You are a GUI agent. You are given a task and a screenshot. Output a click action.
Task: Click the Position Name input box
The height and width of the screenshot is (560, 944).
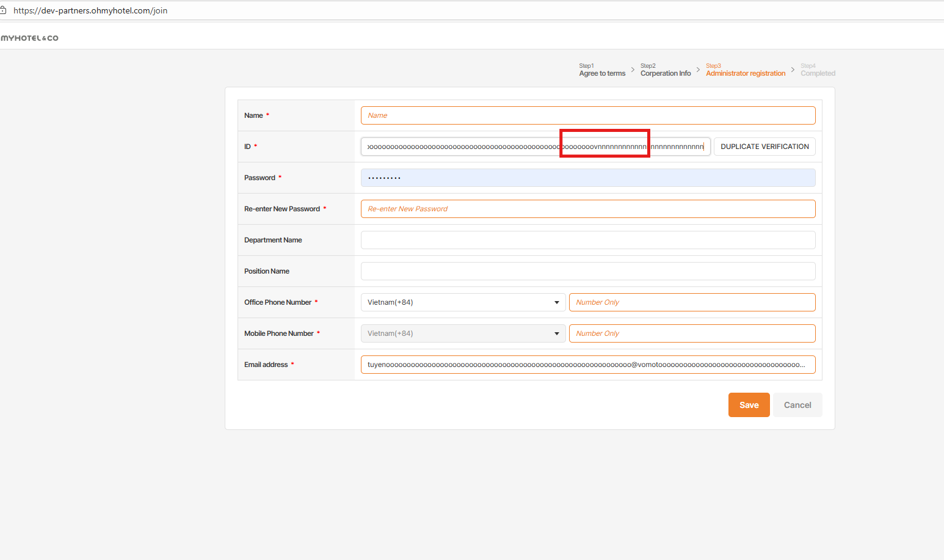coord(587,271)
